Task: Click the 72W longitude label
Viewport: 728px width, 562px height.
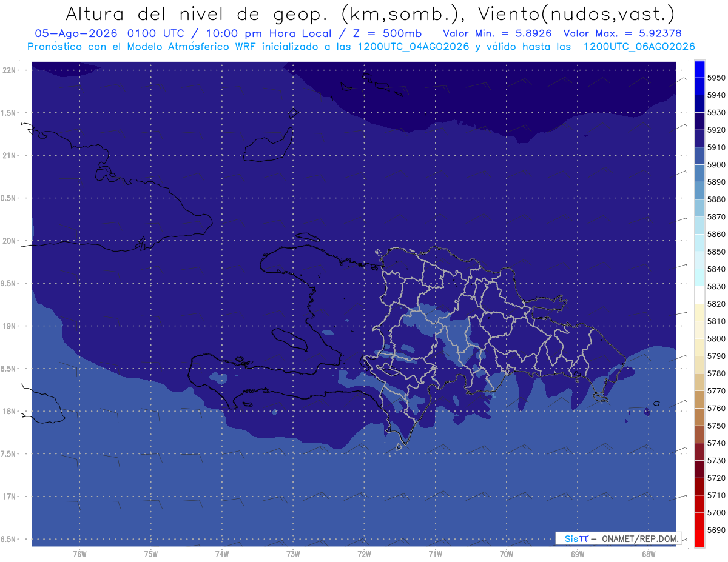Action: tap(364, 554)
